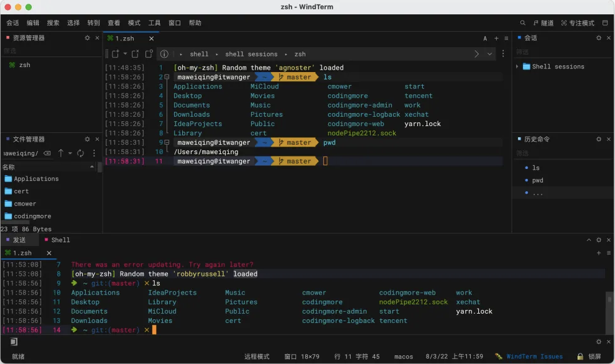The width and height of the screenshot is (615, 364).
Task: Open the dropdown arrow beside new session icon
Action: pyautogui.click(x=125, y=54)
